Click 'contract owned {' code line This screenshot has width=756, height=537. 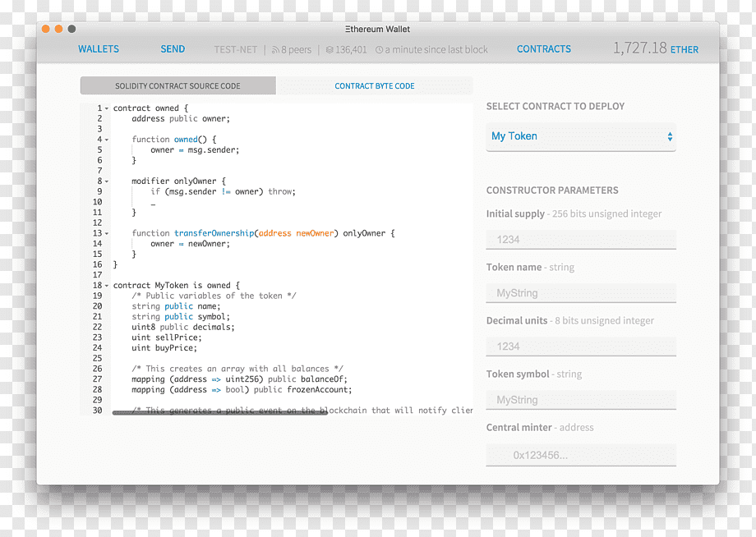tap(150, 108)
